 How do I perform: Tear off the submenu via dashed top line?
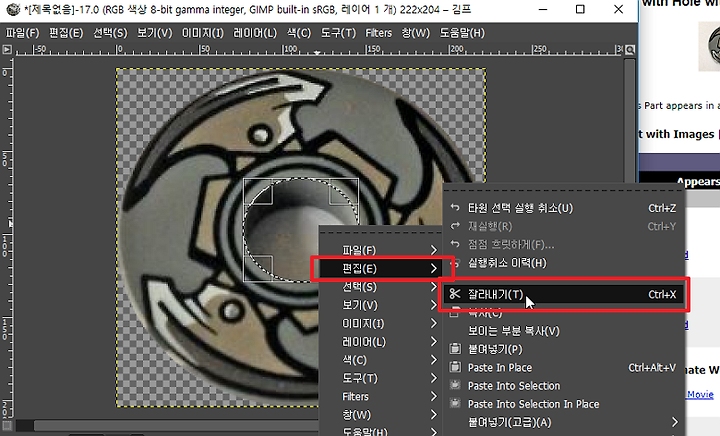564,189
